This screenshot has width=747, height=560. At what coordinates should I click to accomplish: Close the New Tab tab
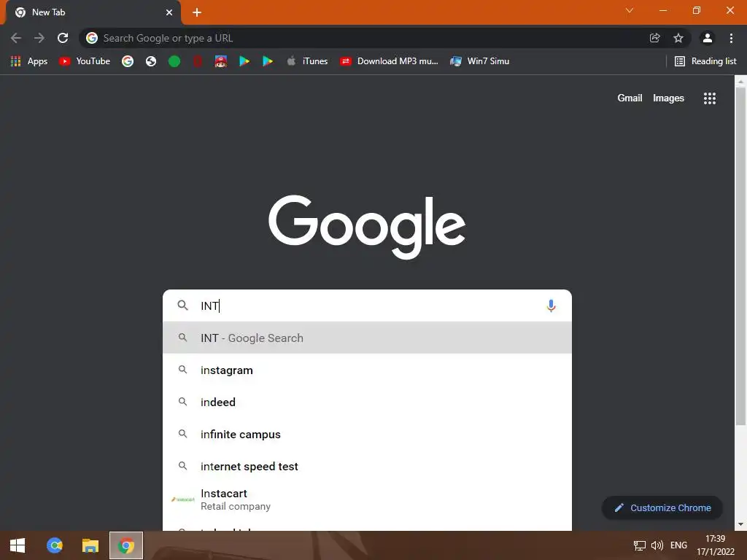(169, 12)
